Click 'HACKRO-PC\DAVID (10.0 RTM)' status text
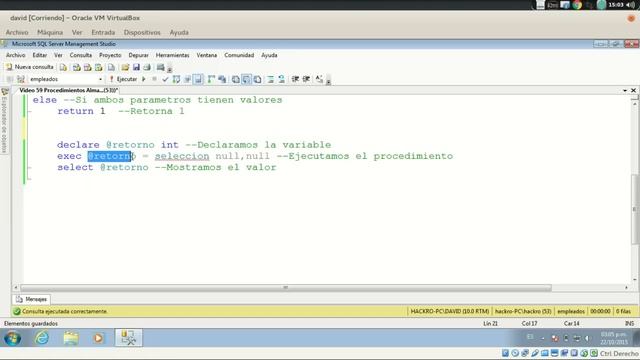This screenshot has width=640, height=360. pyautogui.click(x=450, y=311)
